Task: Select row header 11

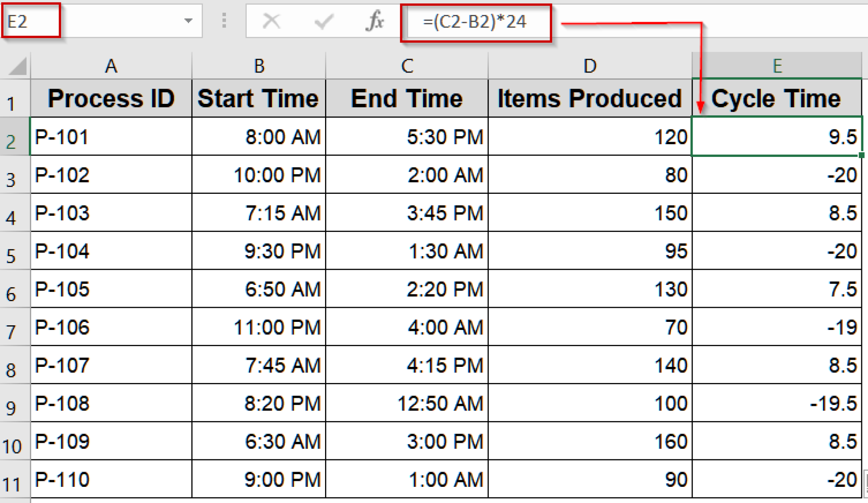Action: (x=14, y=479)
